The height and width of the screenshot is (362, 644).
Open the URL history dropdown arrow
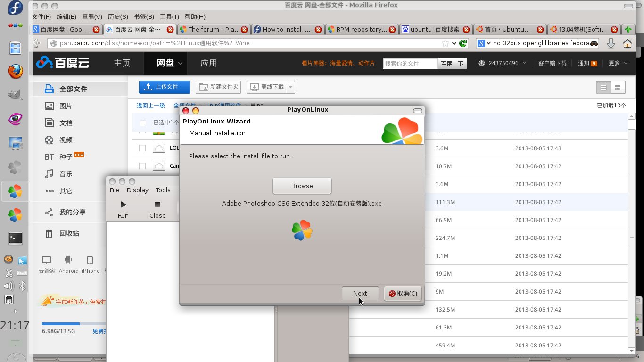(454, 43)
